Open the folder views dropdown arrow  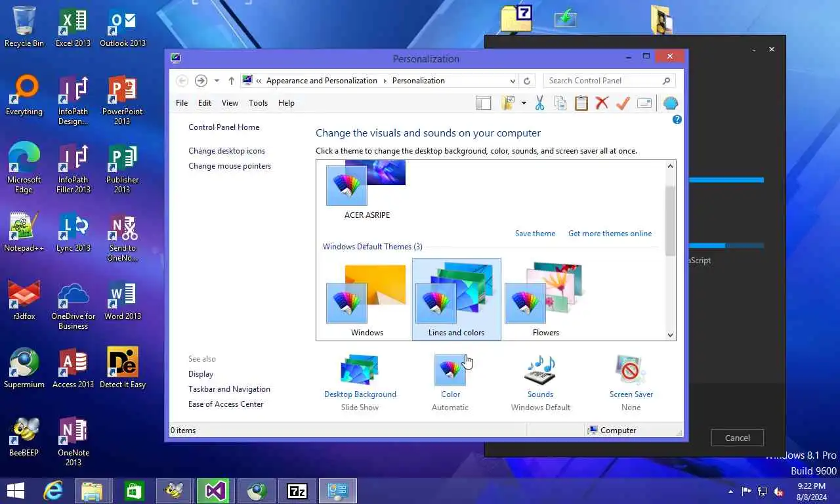pos(524,103)
